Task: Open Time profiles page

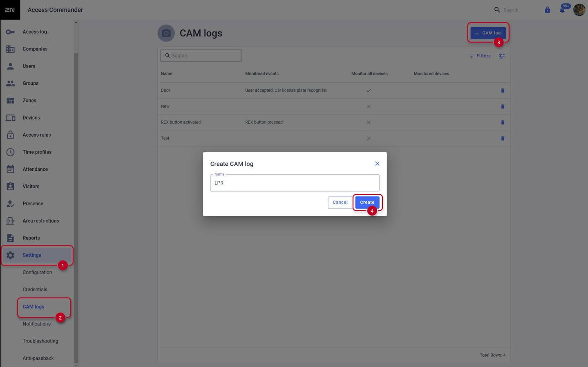Action: tap(37, 152)
